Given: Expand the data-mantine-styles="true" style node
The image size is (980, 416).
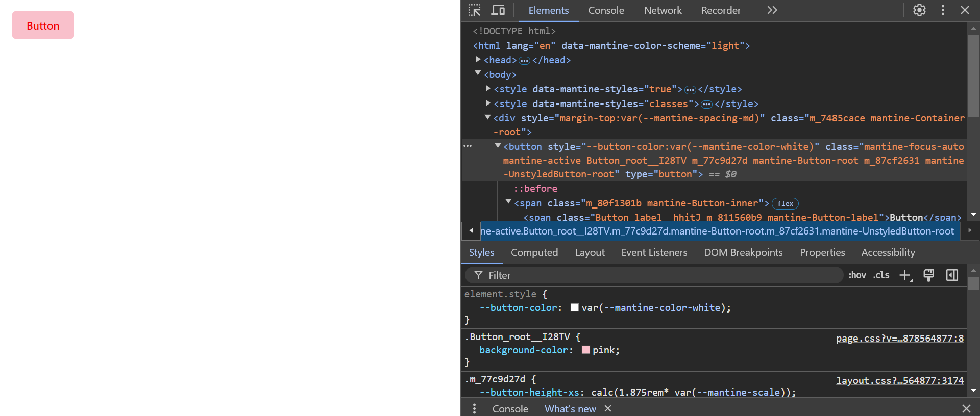Looking at the screenshot, I should [x=488, y=89].
